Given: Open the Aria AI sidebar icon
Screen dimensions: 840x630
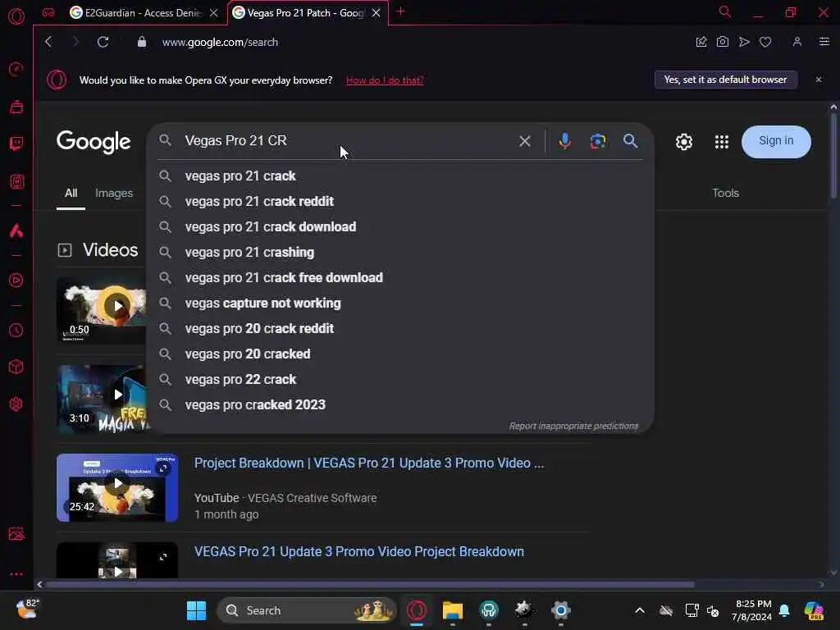Looking at the screenshot, I should coord(16,231).
